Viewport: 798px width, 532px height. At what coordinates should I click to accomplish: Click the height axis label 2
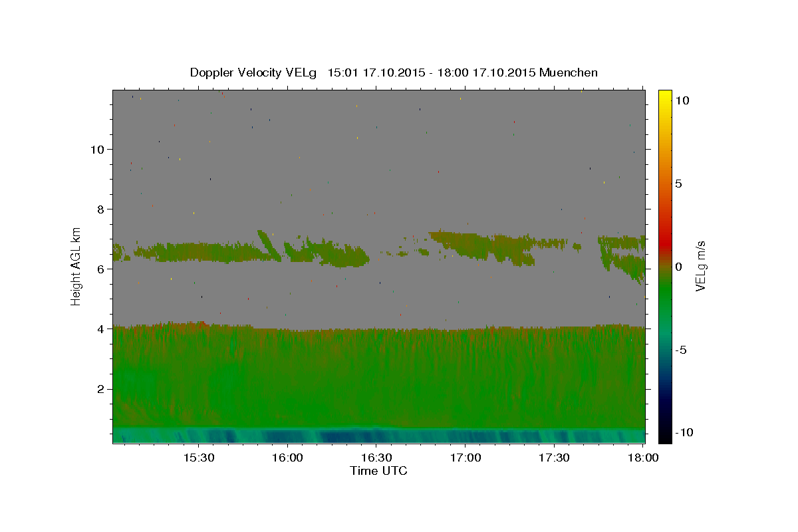click(101, 389)
